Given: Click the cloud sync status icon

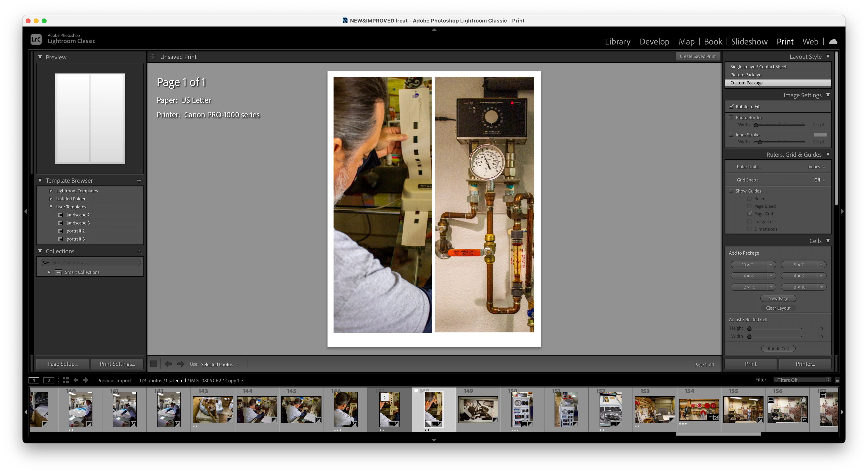Looking at the screenshot, I should 833,41.
